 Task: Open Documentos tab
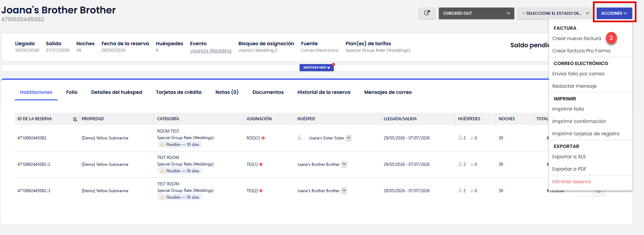tap(268, 92)
